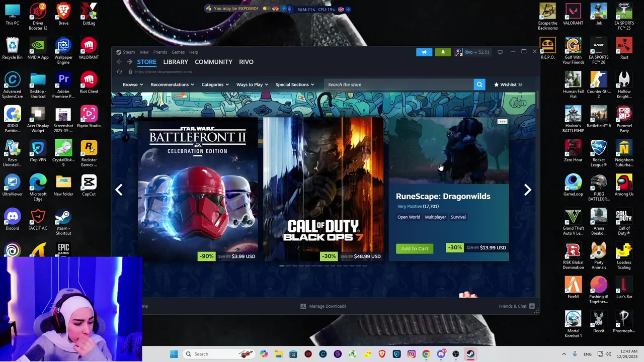Select the Multiplayer tag
Screen dimensions: 644x362
click(435, 217)
